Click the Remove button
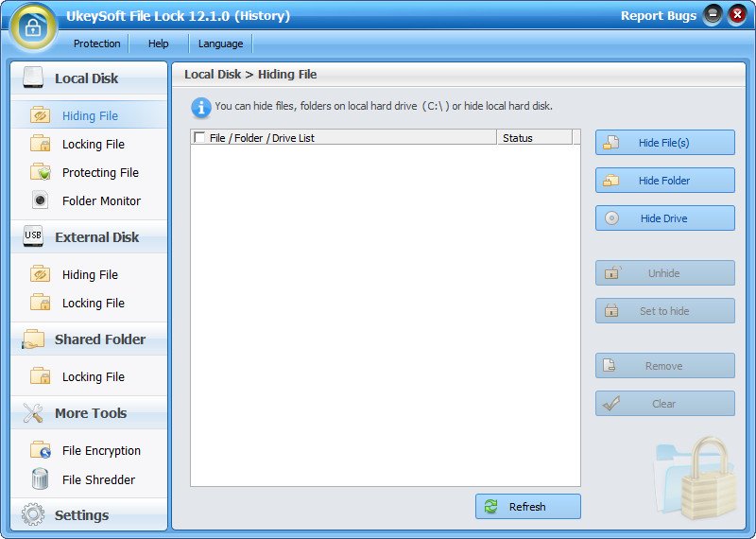 (665, 366)
